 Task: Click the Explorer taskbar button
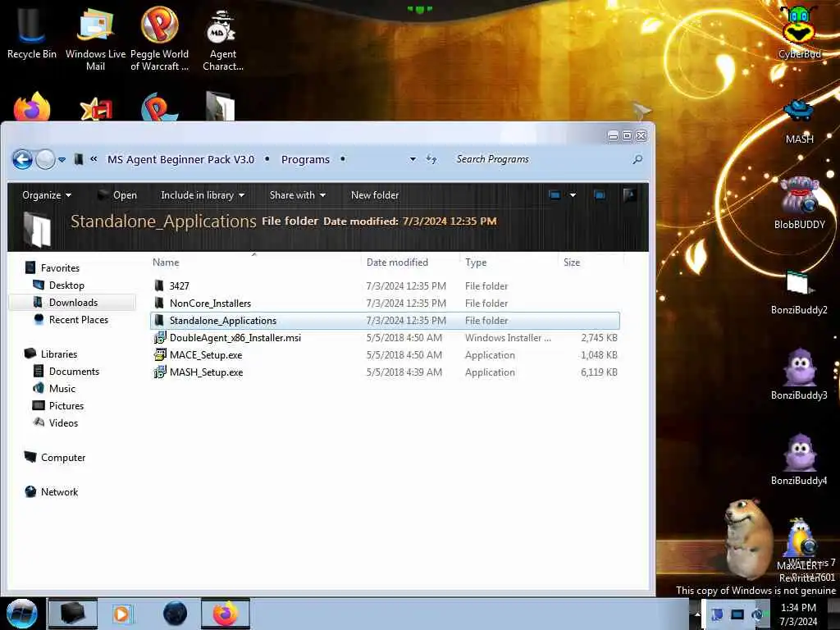pyautogui.click(x=73, y=614)
